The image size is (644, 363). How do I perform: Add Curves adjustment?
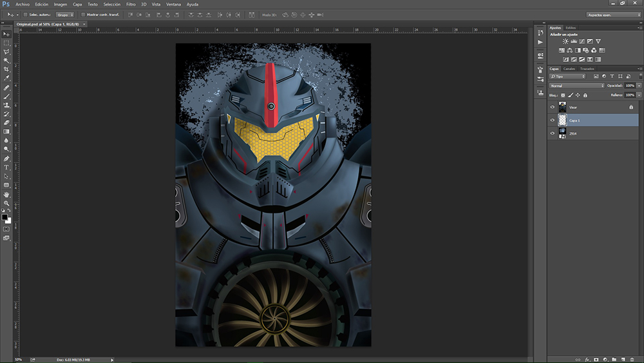pos(582,41)
